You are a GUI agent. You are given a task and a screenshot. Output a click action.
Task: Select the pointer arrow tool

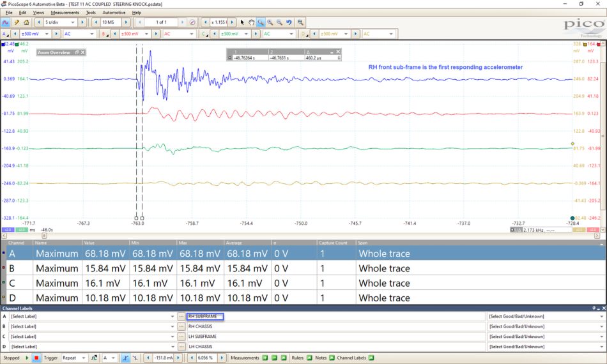coord(242,22)
